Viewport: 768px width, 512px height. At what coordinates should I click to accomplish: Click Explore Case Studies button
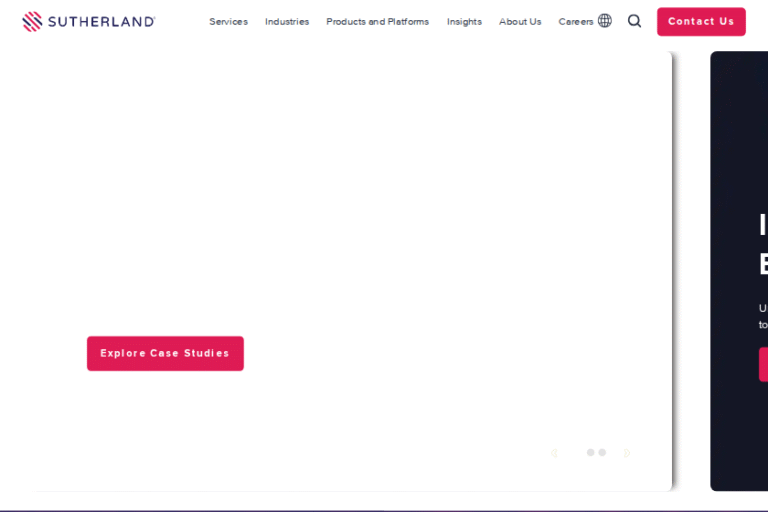tap(165, 353)
